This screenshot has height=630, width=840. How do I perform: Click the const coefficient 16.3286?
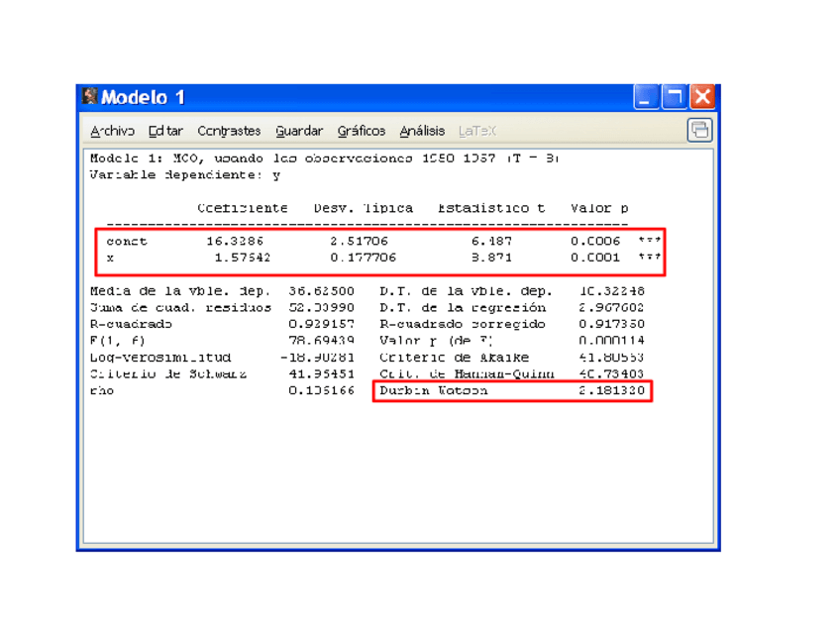point(235,242)
